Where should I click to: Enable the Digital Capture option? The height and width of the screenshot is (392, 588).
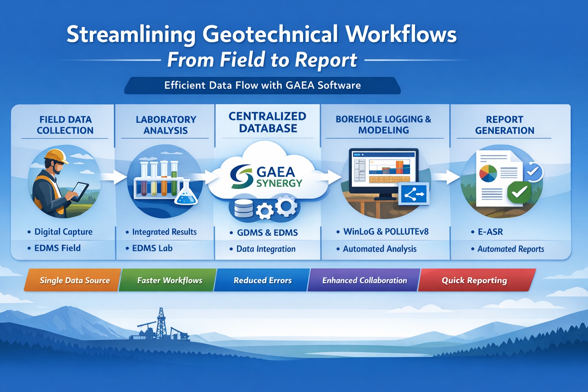(x=62, y=232)
